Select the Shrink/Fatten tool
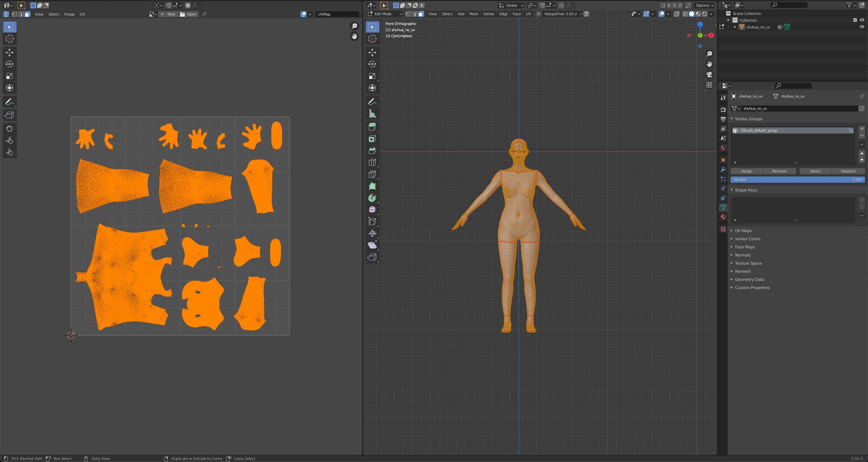The width and height of the screenshot is (868, 462). (372, 234)
